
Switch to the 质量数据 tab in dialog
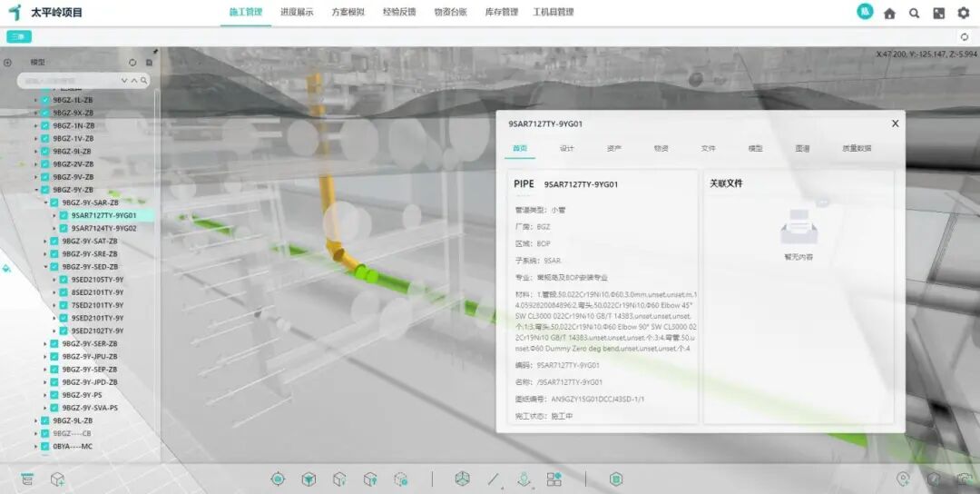pyautogui.click(x=856, y=148)
